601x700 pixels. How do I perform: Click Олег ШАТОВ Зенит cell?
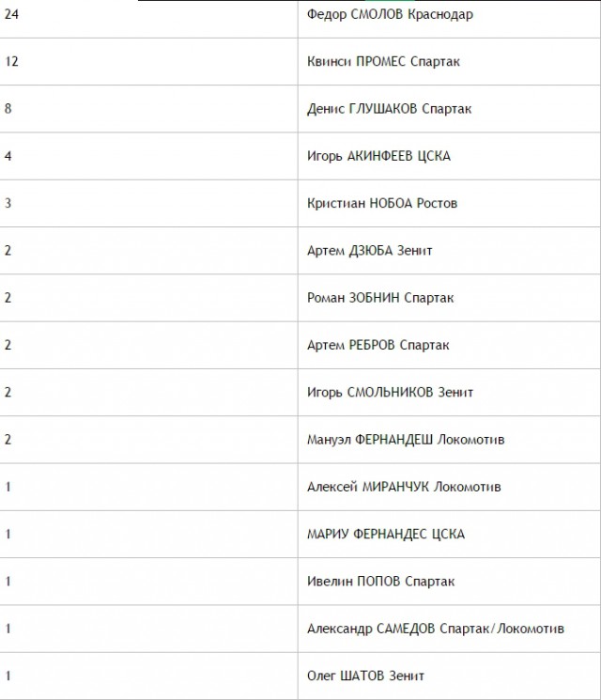click(x=449, y=676)
